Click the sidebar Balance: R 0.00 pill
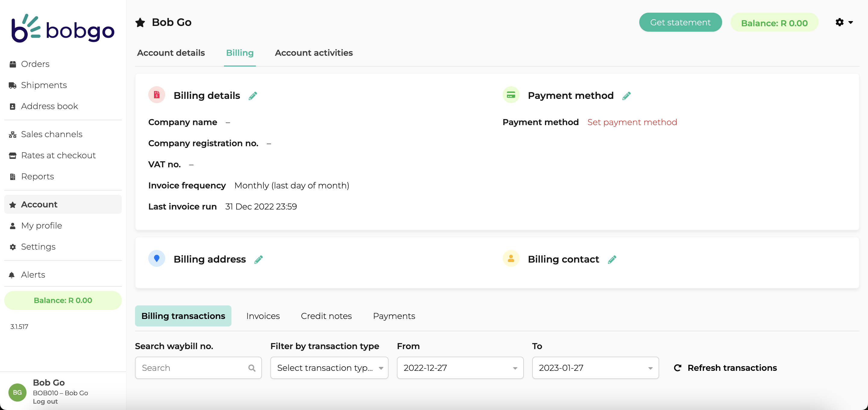 (x=63, y=300)
